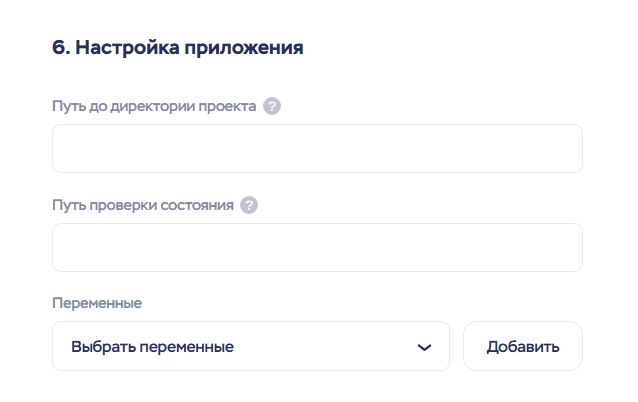The width and height of the screenshot is (638, 402).
Task: Click the empty field under "Путь до директории проекта"
Action: [317, 149]
